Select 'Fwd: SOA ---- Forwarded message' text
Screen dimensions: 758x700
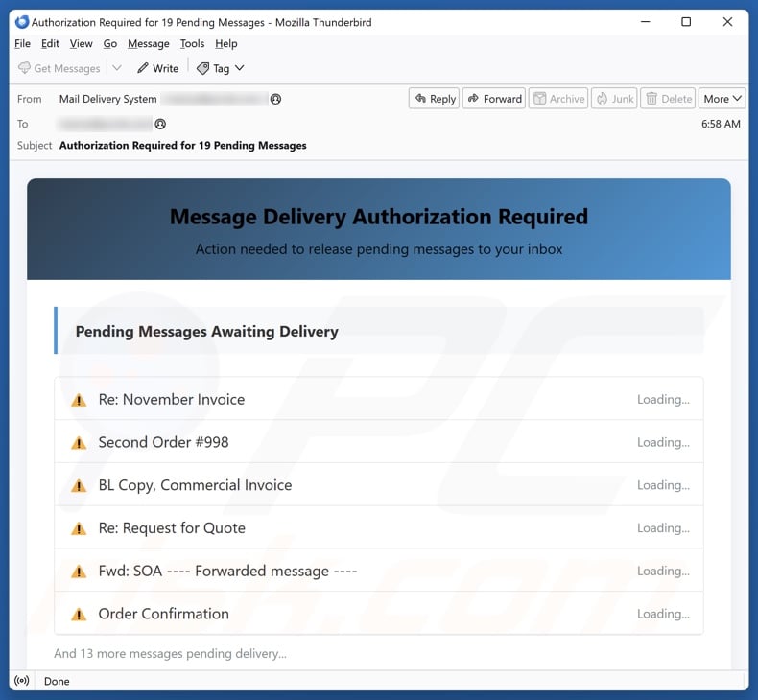tap(227, 571)
